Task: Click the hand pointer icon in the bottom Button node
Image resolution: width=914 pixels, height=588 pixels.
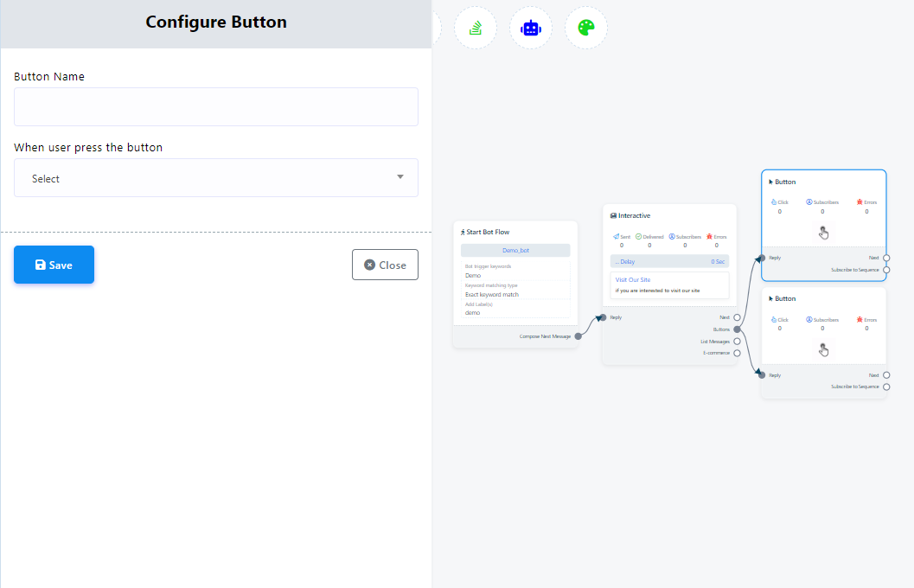Action: pos(823,348)
